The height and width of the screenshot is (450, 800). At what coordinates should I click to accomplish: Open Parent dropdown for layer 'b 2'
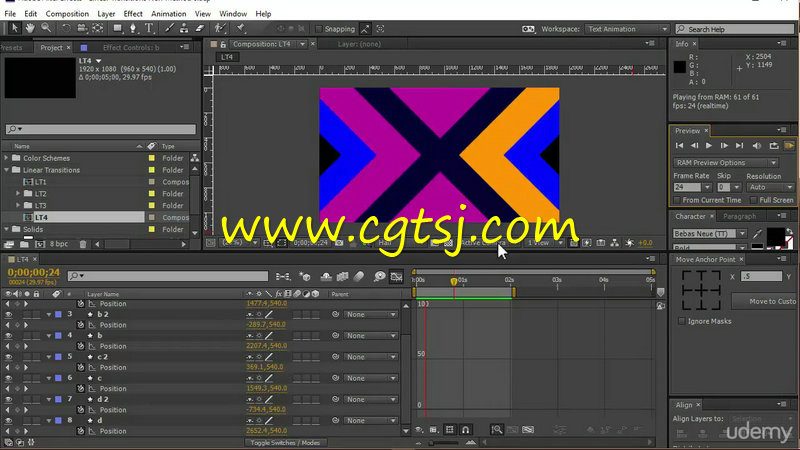pyautogui.click(x=370, y=315)
